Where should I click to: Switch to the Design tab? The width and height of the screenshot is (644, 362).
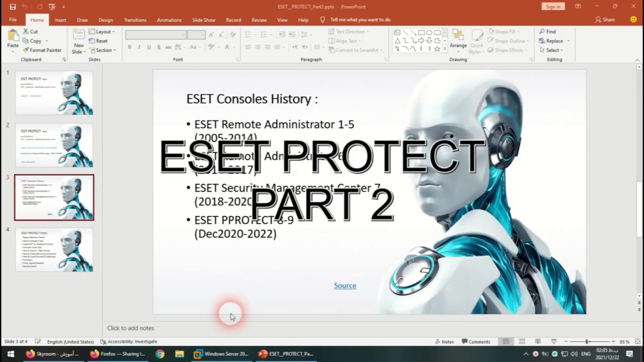click(x=106, y=20)
